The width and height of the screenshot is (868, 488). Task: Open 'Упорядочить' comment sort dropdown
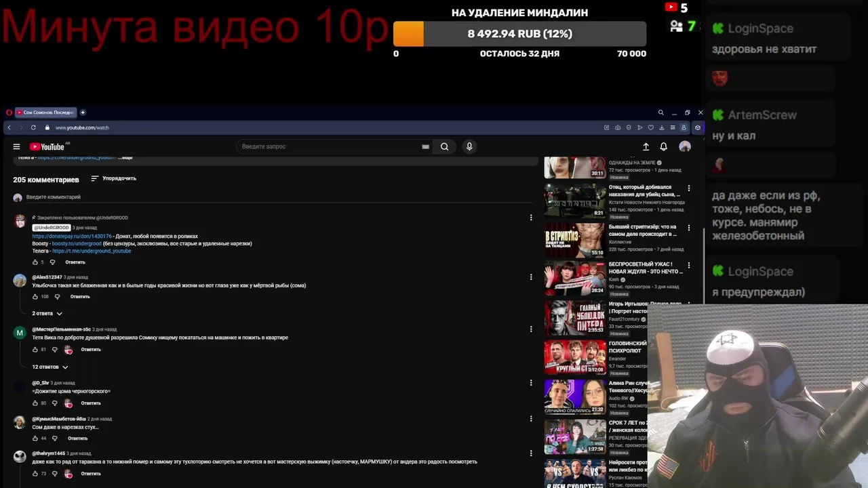pos(113,178)
